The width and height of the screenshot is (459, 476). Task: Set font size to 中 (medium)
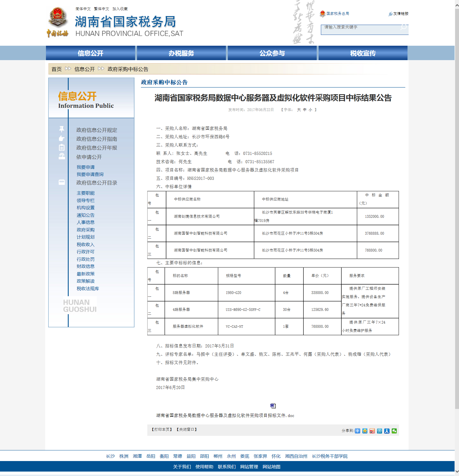click(x=305, y=110)
